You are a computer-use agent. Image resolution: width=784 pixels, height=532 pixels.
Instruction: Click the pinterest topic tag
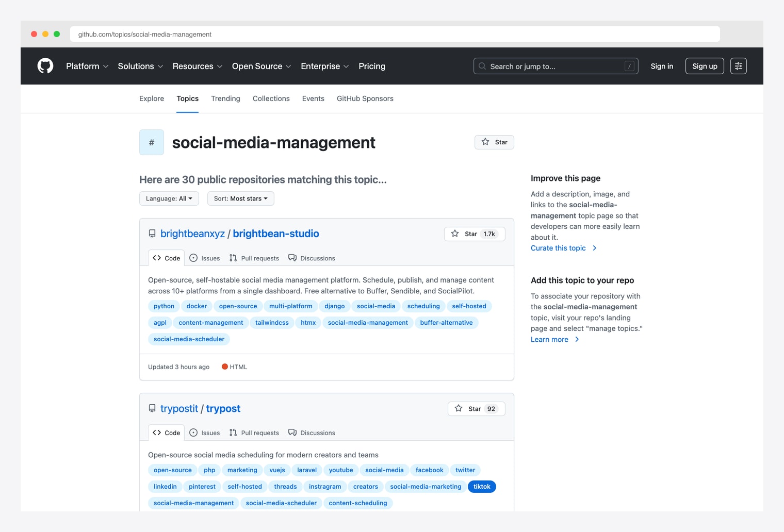tap(202, 487)
